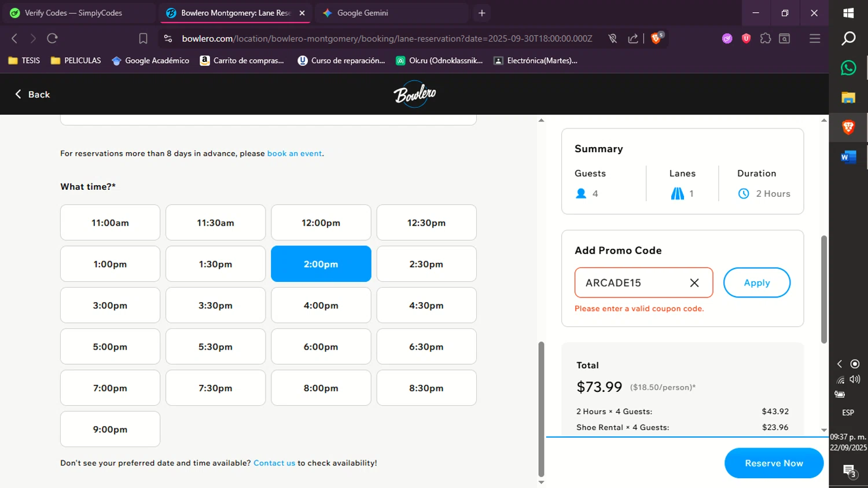
Task: Click the volume speaker tray icon
Action: [855, 379]
